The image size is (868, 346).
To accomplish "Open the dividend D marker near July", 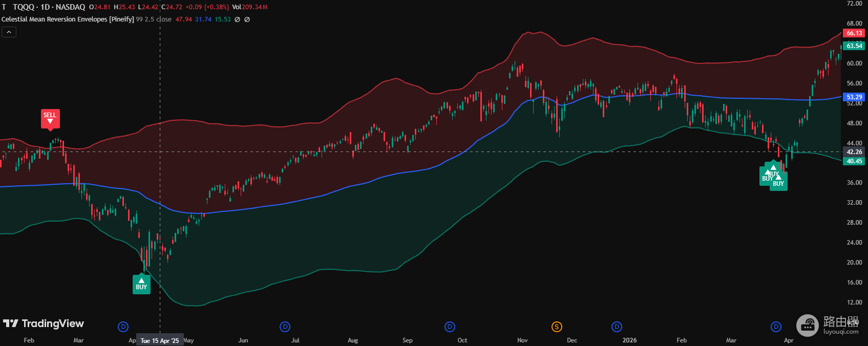I will pyautogui.click(x=285, y=327).
